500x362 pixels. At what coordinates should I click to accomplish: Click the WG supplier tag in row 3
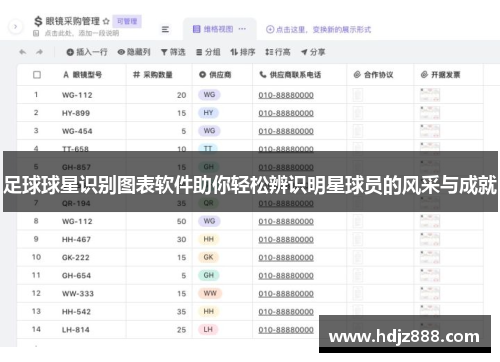(209, 131)
